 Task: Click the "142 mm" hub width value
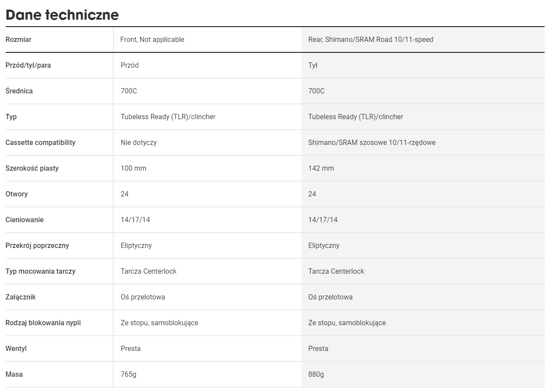click(321, 168)
